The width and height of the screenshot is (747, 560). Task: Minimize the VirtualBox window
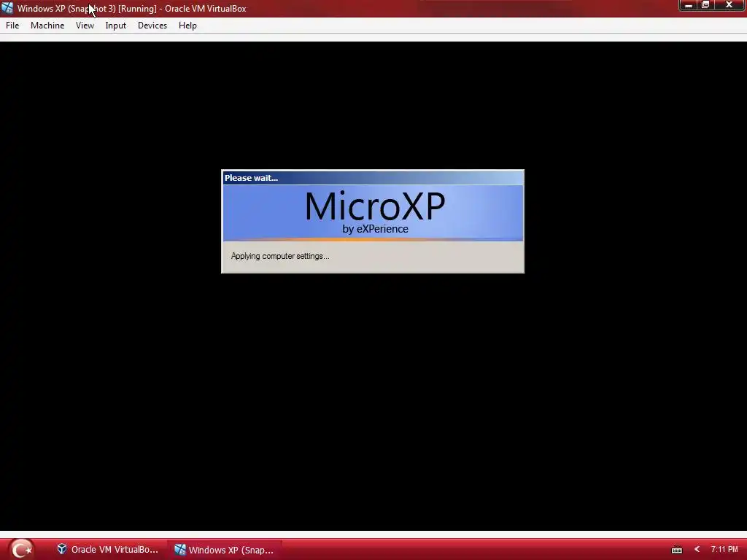click(689, 5)
